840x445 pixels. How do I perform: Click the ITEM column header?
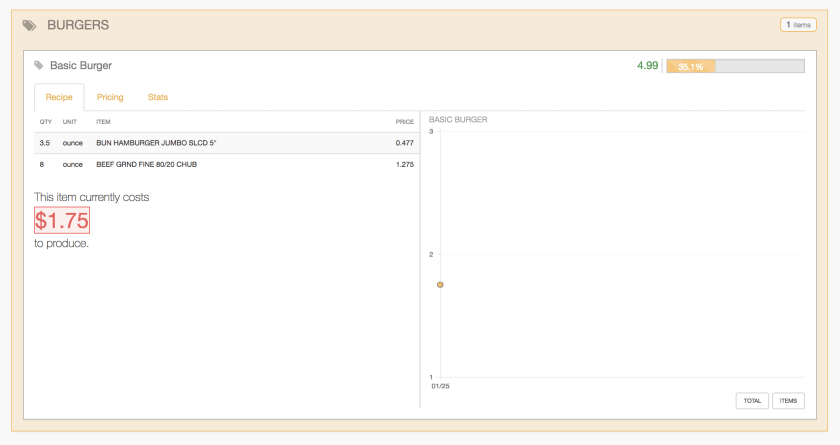coord(103,122)
